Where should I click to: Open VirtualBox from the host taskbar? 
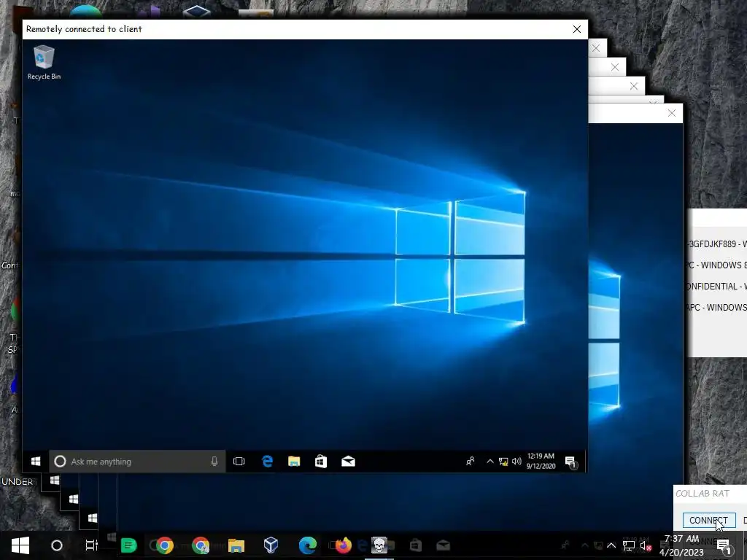pyautogui.click(x=271, y=545)
